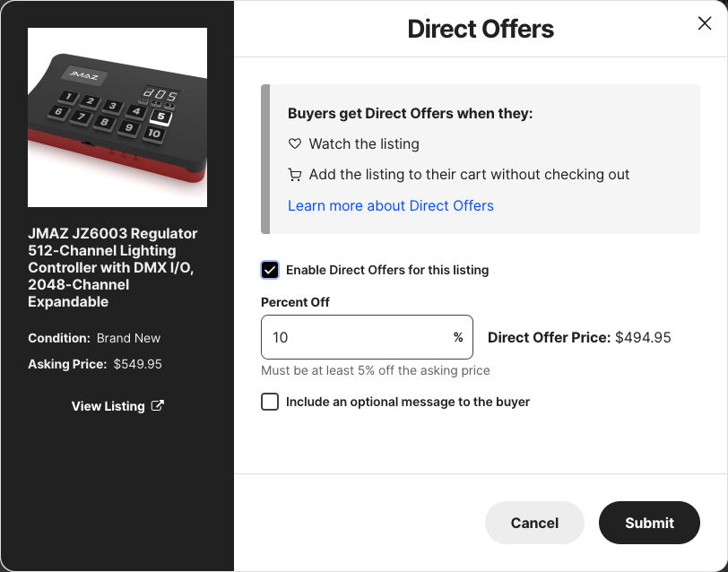Screen dimensions: 728x572
Task: Check Include an optional message to the buyer
Action: point(270,402)
